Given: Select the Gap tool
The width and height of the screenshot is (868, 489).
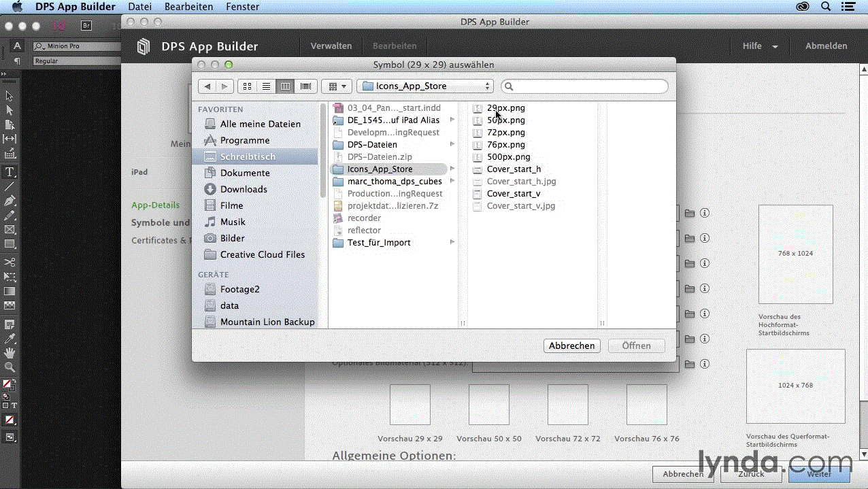Looking at the screenshot, I should click(x=10, y=139).
